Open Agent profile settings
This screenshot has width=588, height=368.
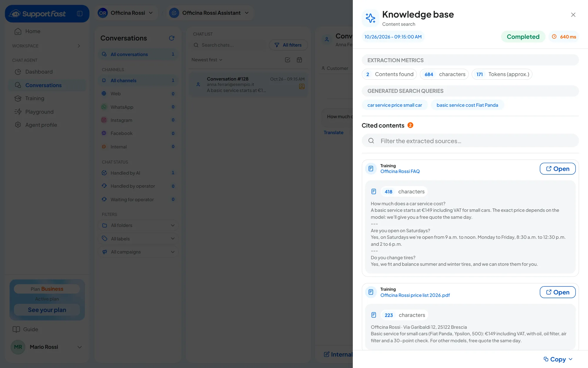(x=47, y=125)
